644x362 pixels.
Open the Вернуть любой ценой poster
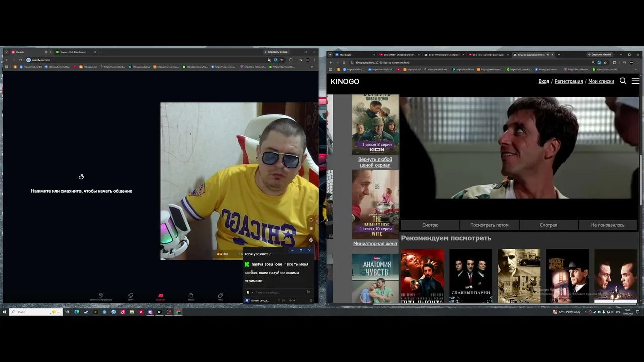[375, 124]
